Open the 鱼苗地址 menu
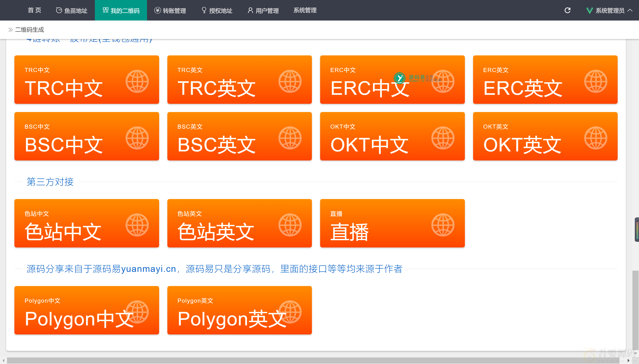The width and height of the screenshot is (639, 364). click(x=71, y=10)
